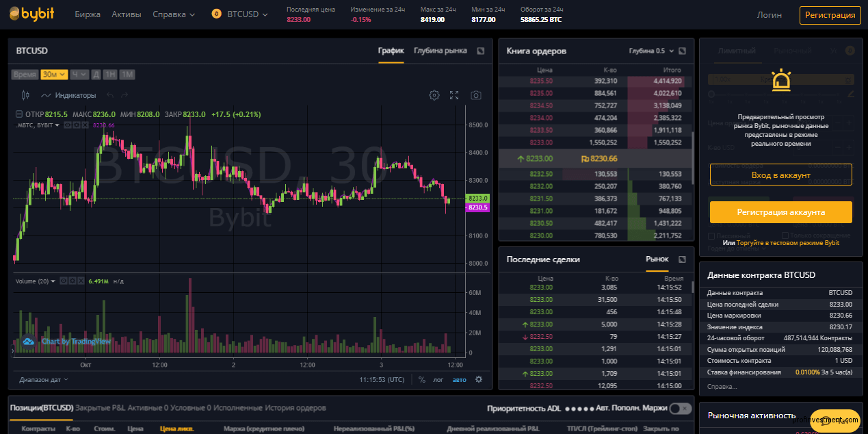
Task: Select the Рынок tab in recent trades
Action: tap(657, 259)
